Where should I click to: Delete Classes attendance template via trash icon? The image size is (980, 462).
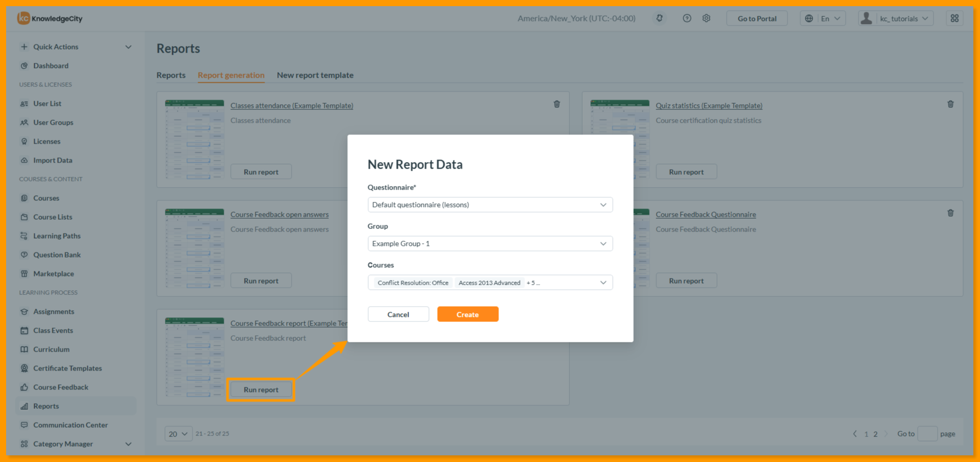tap(557, 104)
